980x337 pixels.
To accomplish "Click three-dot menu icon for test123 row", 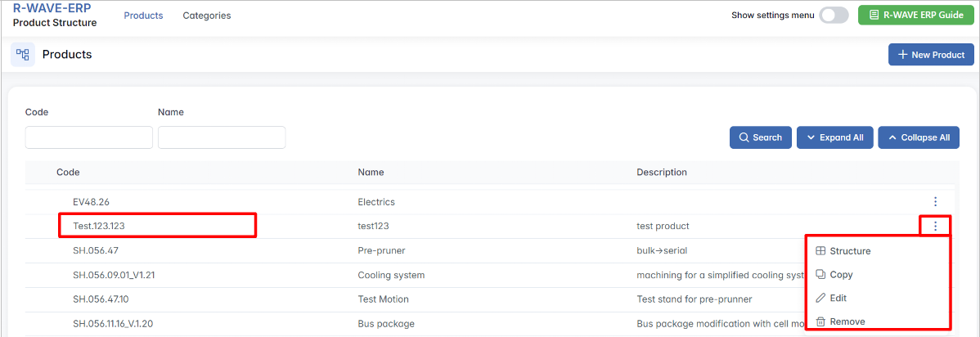I will tap(935, 227).
